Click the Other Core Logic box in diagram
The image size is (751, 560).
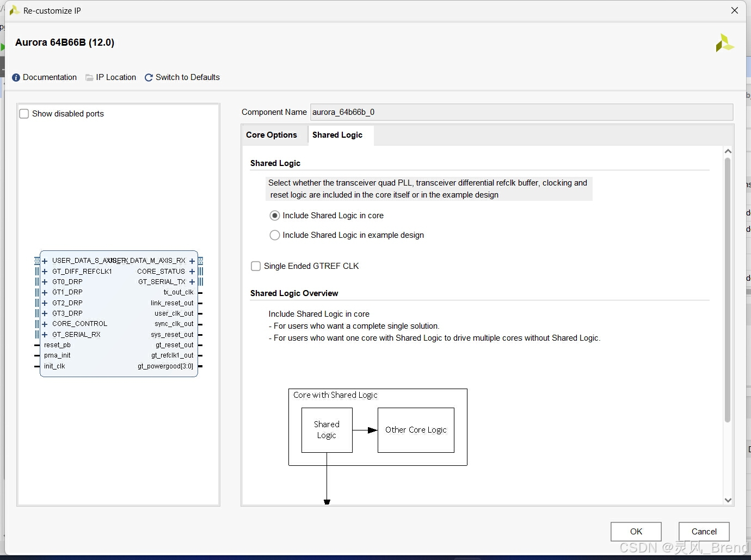tap(416, 430)
